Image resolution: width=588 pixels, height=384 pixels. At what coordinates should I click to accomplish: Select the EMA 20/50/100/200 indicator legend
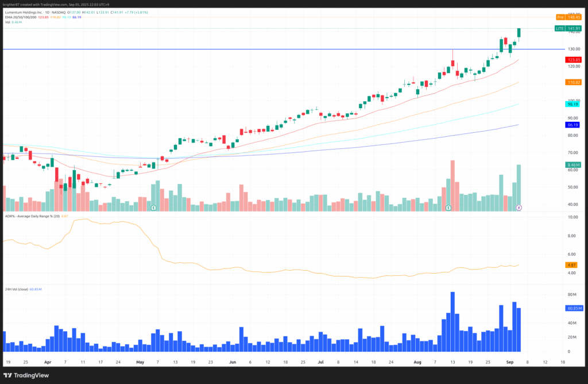point(21,17)
